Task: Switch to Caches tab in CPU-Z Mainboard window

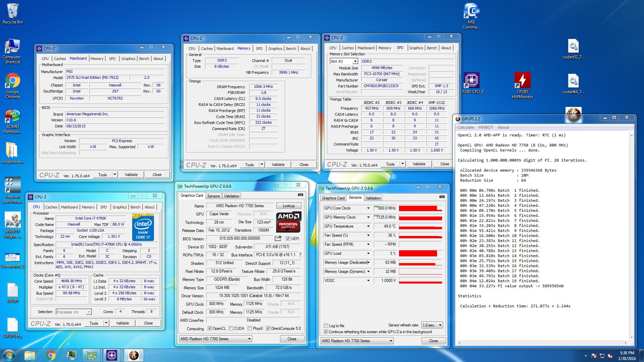Action: tap(60, 59)
